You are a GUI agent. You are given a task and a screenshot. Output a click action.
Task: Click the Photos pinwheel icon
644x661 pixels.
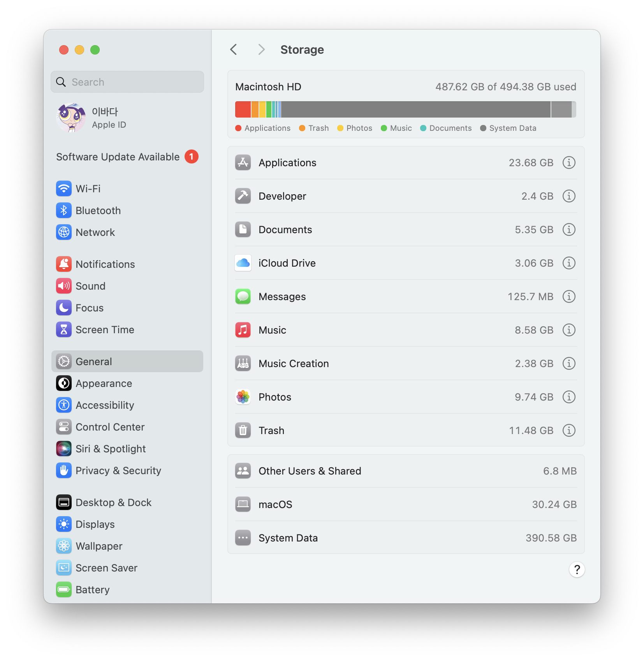(x=243, y=397)
